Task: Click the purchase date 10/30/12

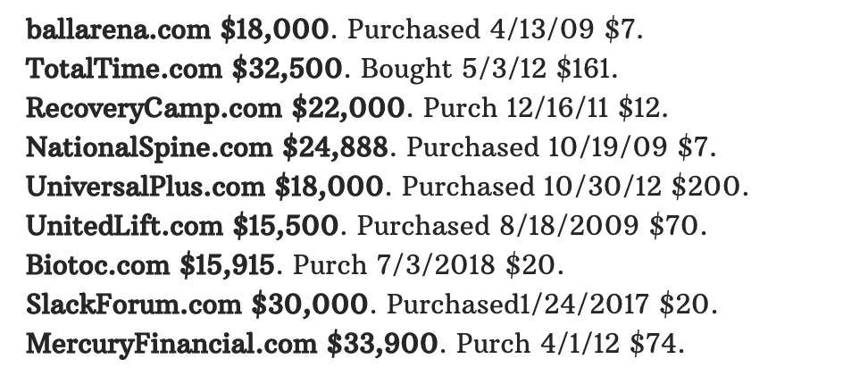Action: (602, 187)
